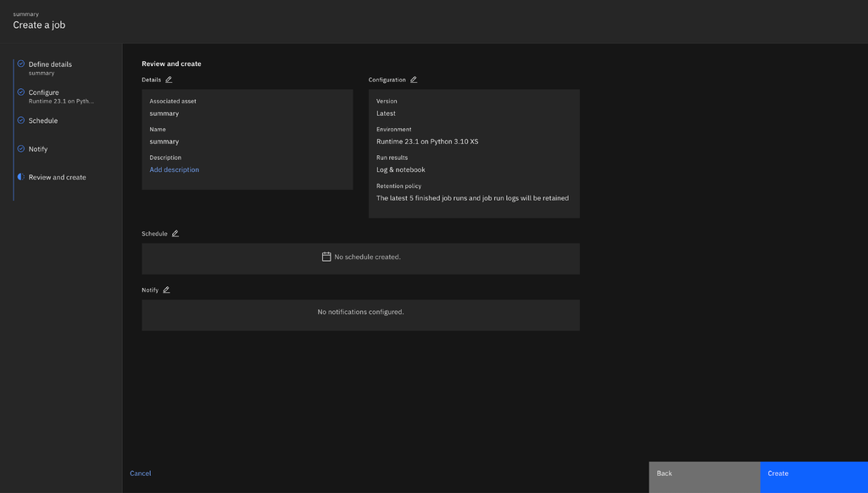
Task: Click the checkmark icon beside Configure
Action: coord(21,91)
